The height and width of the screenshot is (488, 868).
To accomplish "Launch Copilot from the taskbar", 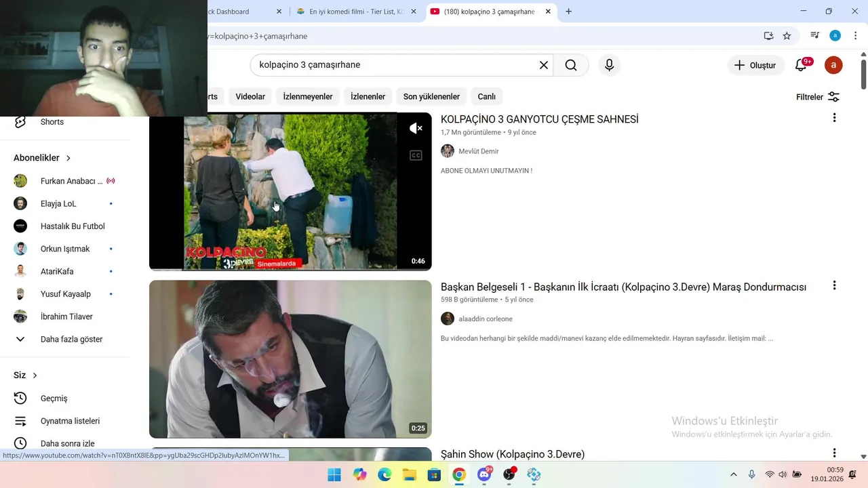I will (x=359, y=474).
